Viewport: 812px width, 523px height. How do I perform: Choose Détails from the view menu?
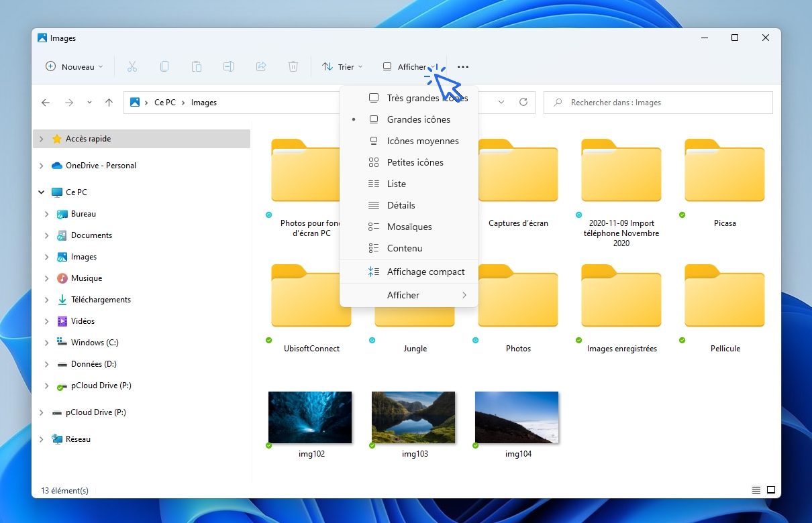pyautogui.click(x=401, y=205)
